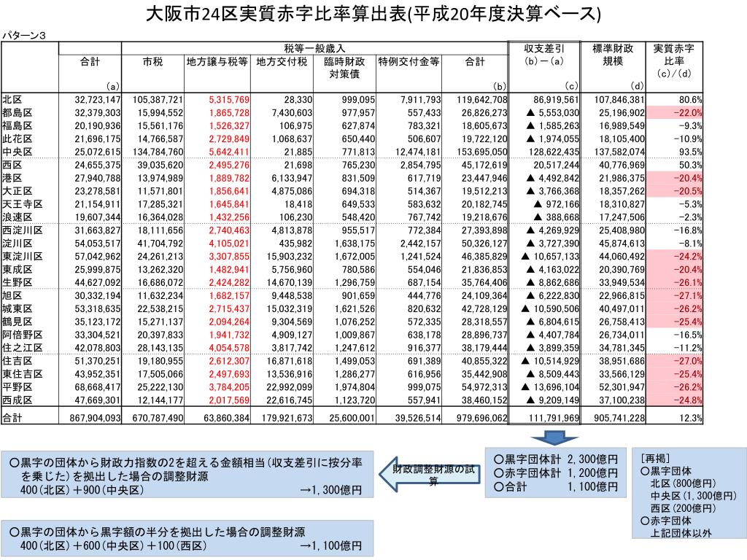This screenshot has width=747, height=560.
Task: Click the 中央区(1,300億円) entry
Action: click(x=693, y=496)
